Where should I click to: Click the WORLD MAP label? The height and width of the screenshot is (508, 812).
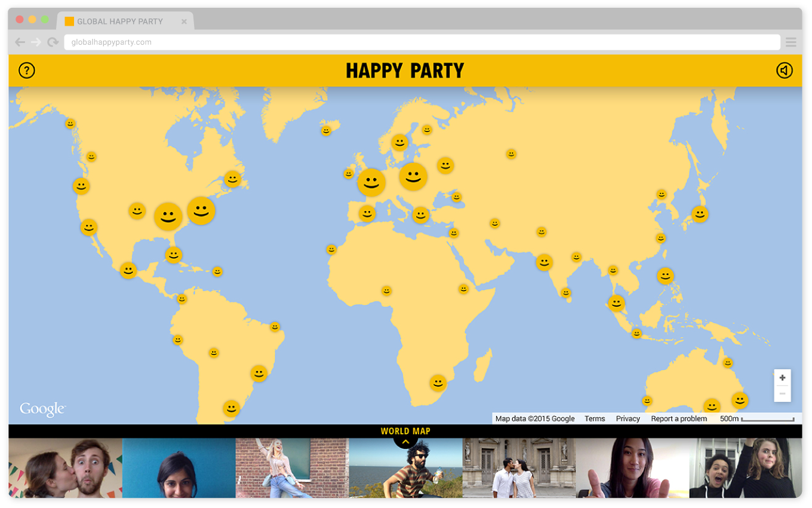coord(405,431)
